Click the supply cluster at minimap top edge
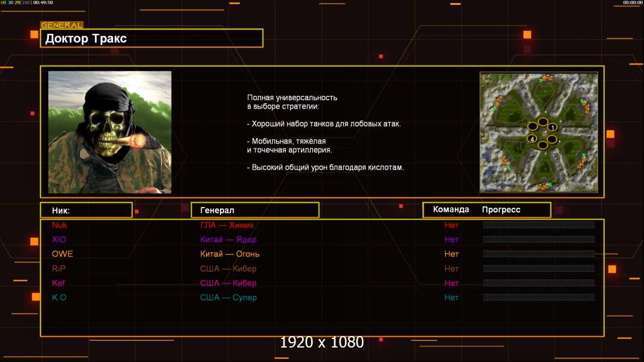This screenshot has width=644, height=362. (547, 78)
